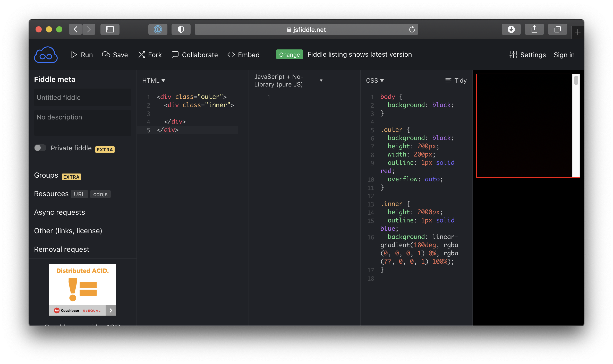613x364 pixels.
Task: Run the fiddle code
Action: click(x=82, y=55)
